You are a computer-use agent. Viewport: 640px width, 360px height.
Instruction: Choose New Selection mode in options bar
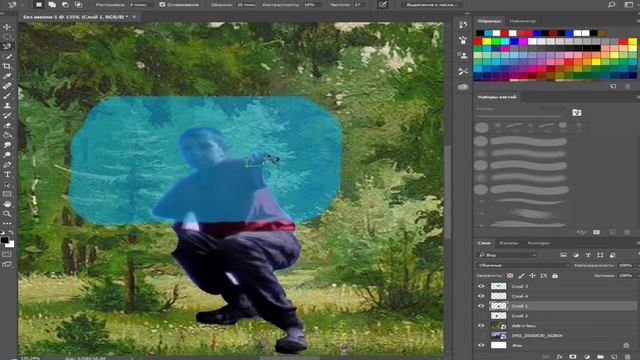click(x=39, y=4)
